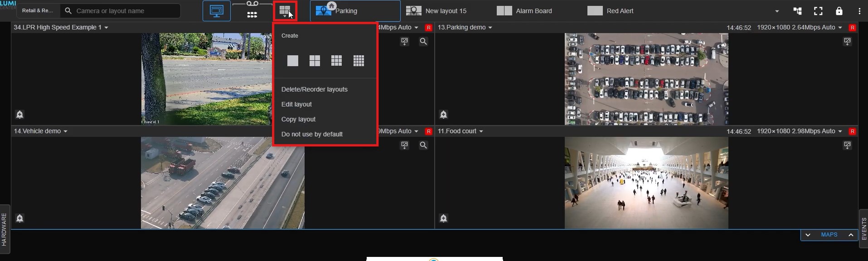Create a 3x3 grid layout

pyautogui.click(x=336, y=61)
